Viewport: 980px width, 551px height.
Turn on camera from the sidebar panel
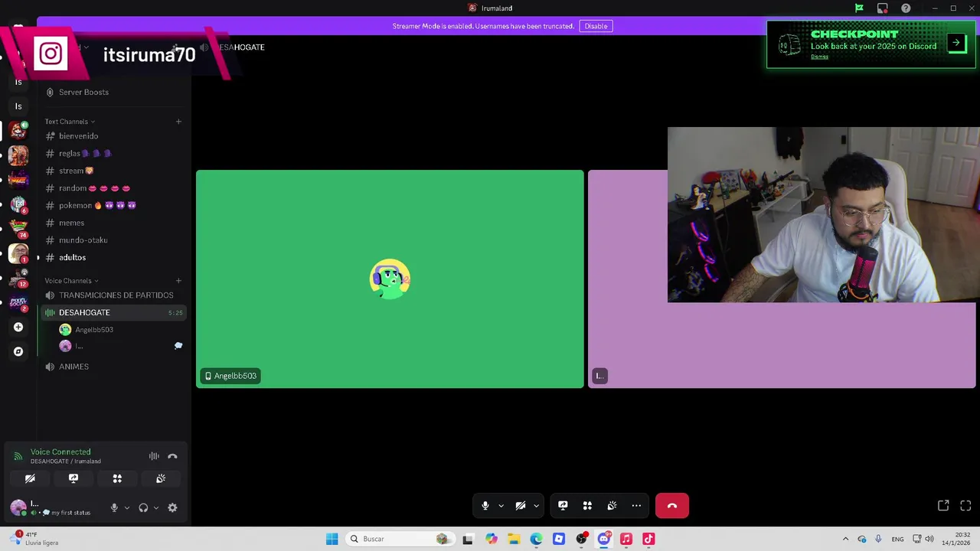(30, 478)
